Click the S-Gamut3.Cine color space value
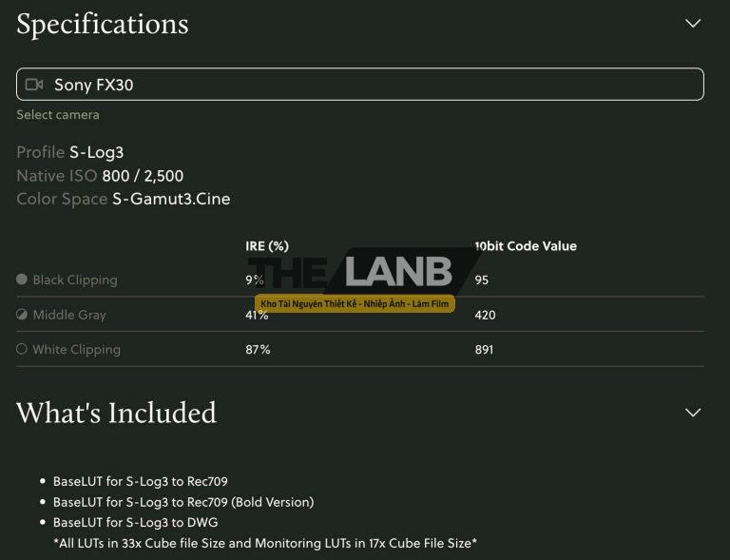 click(171, 199)
